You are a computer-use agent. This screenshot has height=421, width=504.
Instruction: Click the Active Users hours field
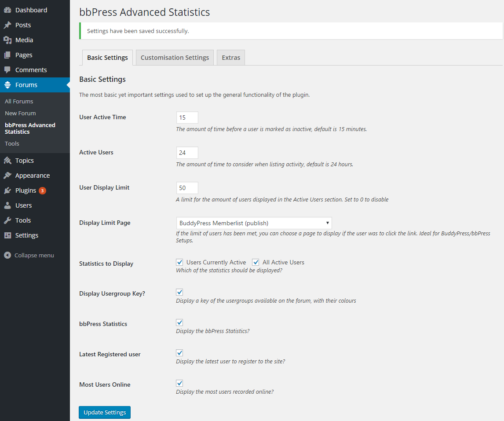(187, 153)
